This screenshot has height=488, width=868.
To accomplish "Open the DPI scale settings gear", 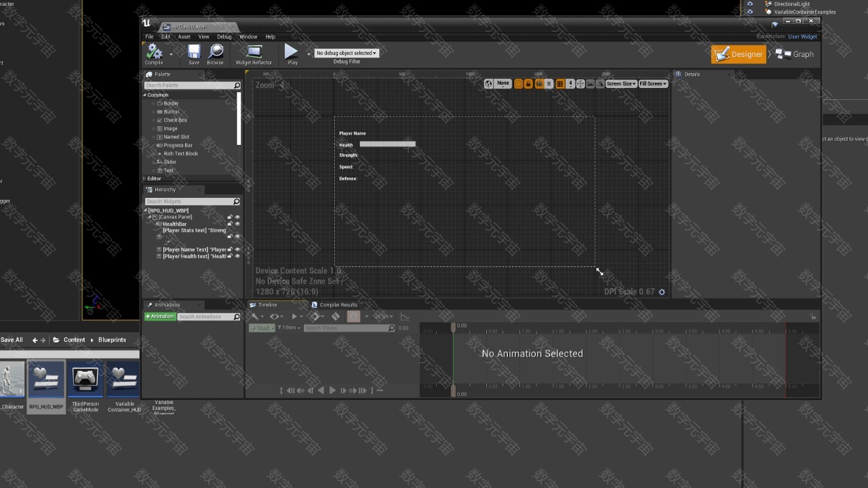I will pyautogui.click(x=662, y=292).
